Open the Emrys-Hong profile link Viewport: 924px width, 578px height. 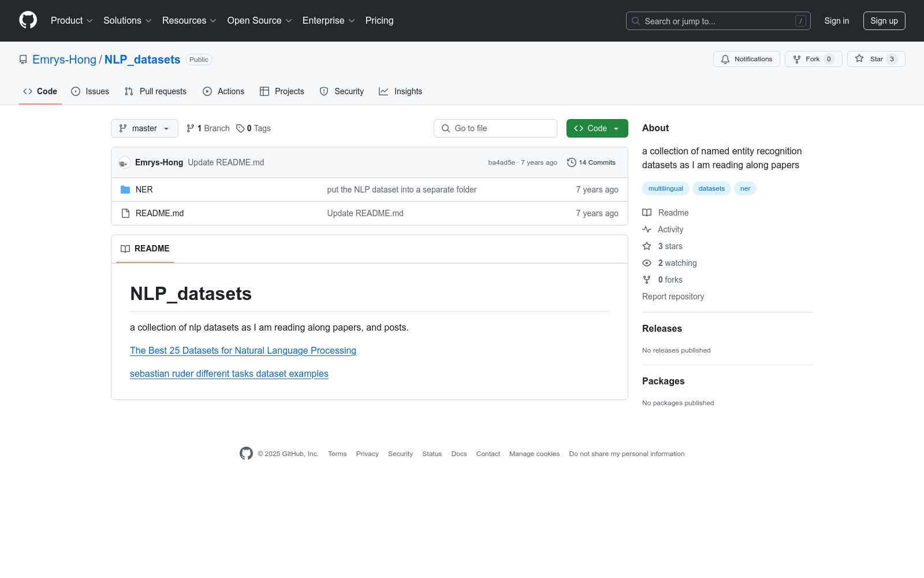(64, 60)
